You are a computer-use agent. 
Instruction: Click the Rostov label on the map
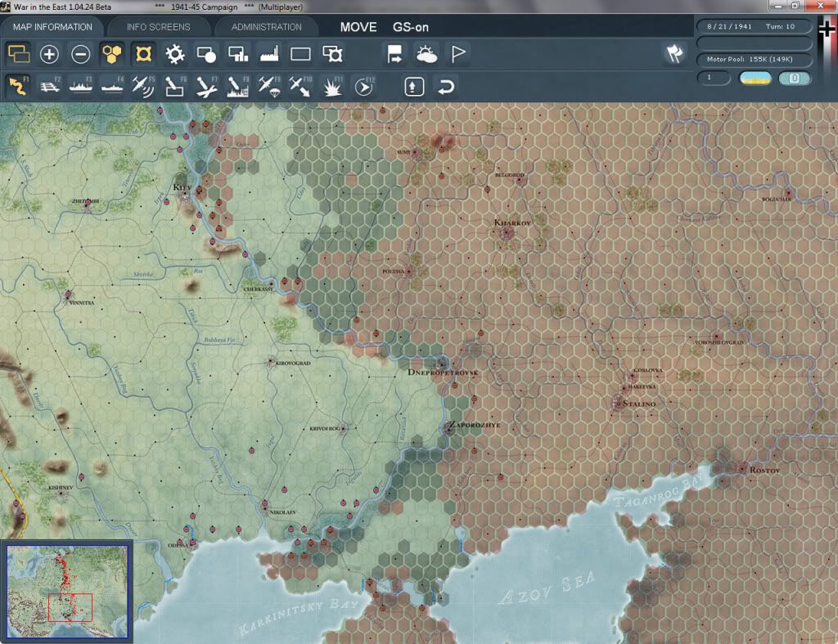tap(764, 471)
